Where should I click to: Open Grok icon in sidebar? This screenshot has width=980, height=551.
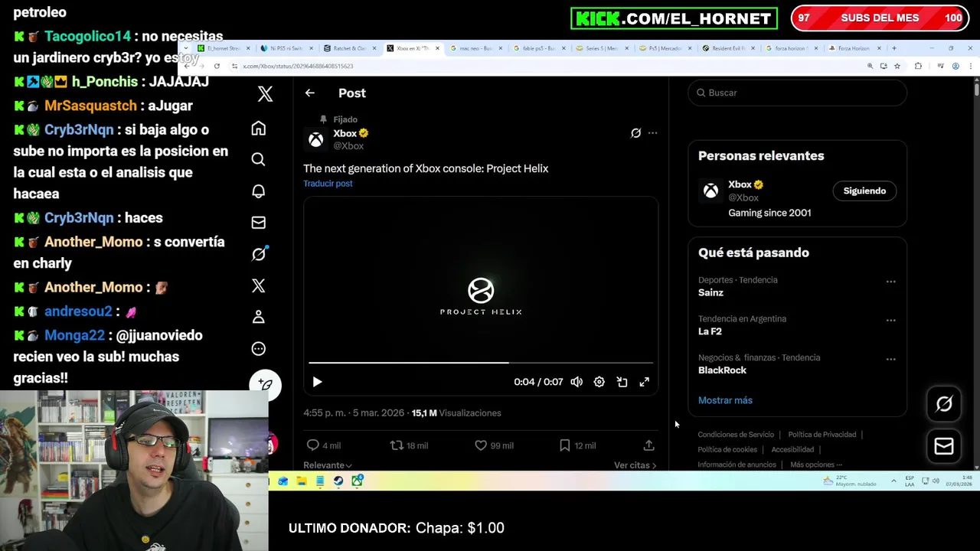tap(259, 254)
